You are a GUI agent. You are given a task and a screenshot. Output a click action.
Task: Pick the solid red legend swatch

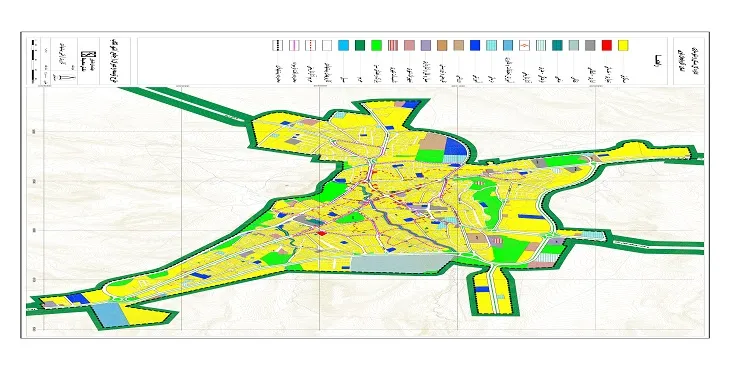(607, 45)
